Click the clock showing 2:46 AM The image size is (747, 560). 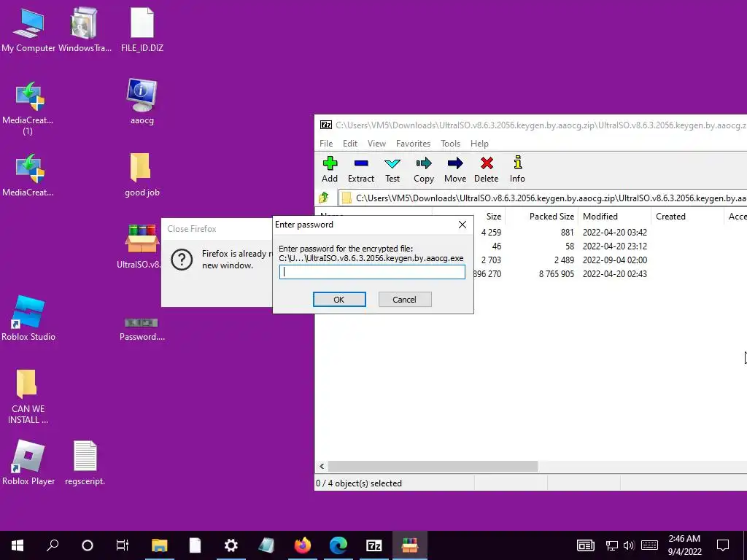tap(684, 545)
